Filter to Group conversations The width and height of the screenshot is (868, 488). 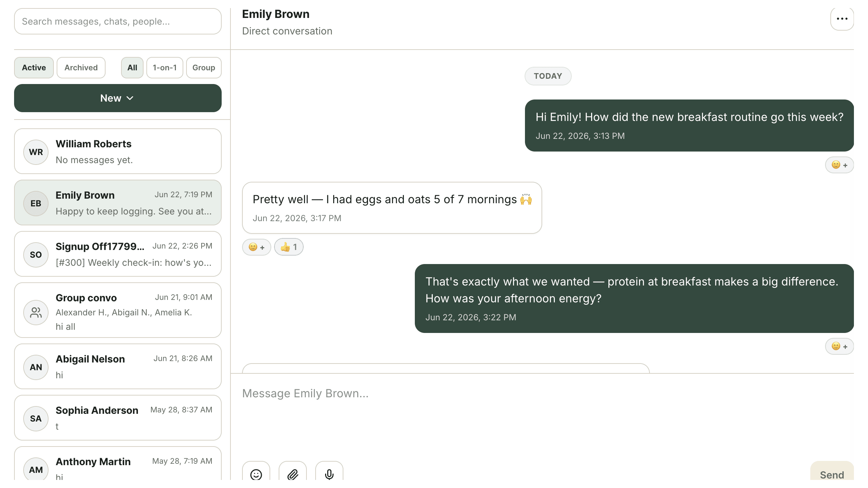pos(204,68)
